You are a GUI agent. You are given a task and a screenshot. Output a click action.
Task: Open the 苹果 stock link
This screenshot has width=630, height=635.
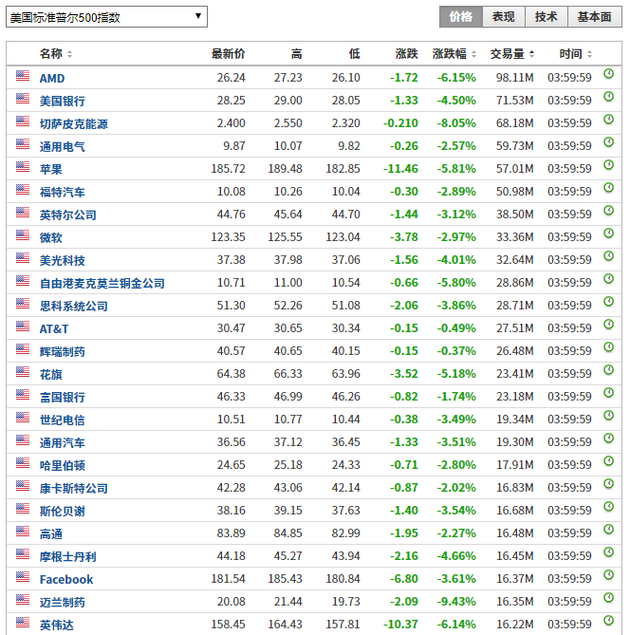coord(51,169)
